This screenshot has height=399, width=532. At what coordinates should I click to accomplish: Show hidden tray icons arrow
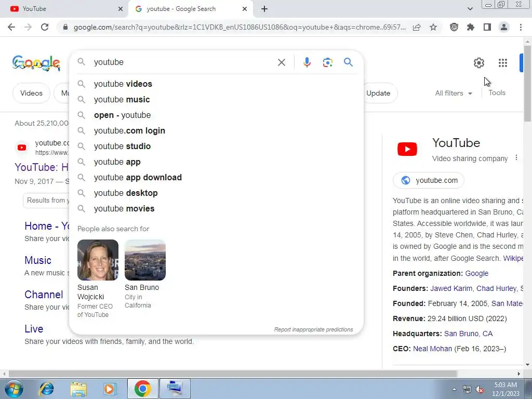[454, 390]
